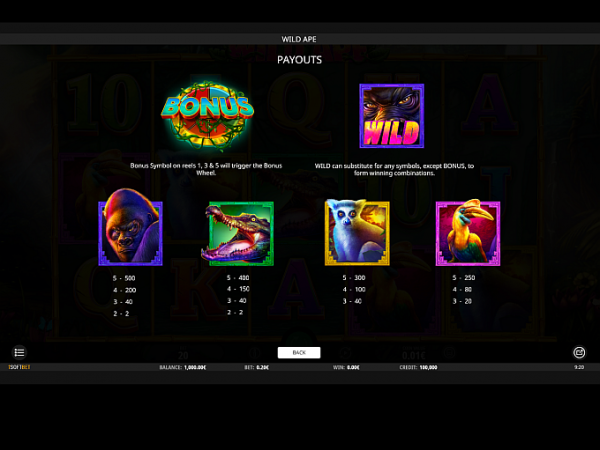Click the Win value in status bar
The height and width of the screenshot is (450, 600).
click(353, 367)
